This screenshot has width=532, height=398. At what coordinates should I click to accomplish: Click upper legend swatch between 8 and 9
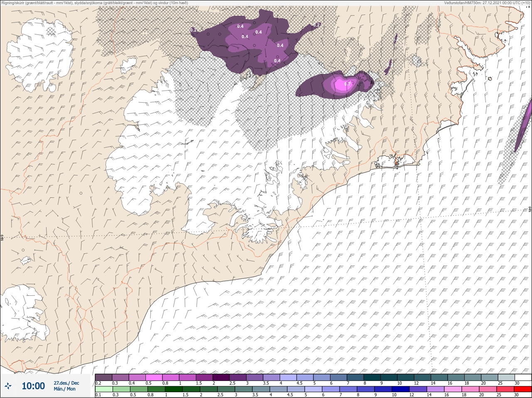click(x=372, y=377)
